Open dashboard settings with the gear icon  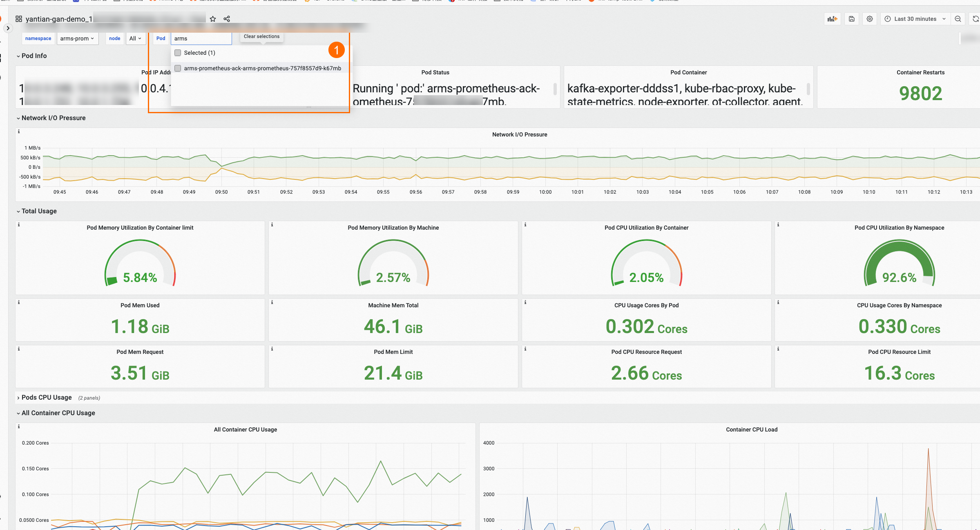point(870,19)
